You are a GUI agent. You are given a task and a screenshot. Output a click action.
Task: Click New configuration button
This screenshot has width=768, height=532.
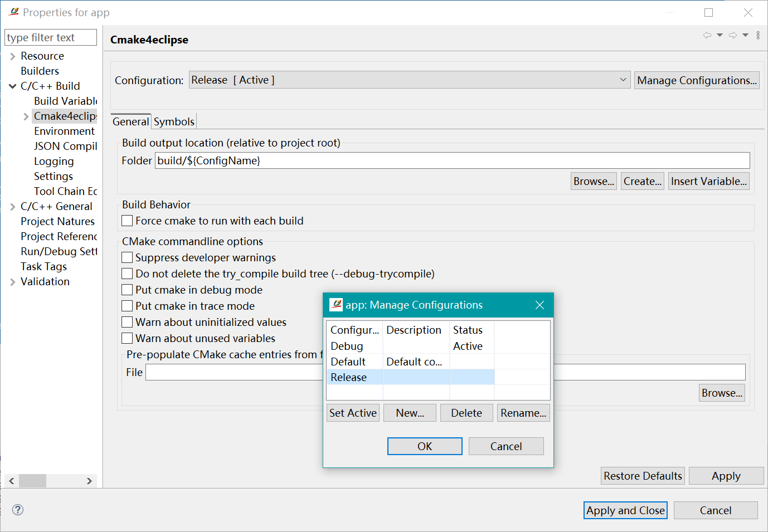point(410,413)
